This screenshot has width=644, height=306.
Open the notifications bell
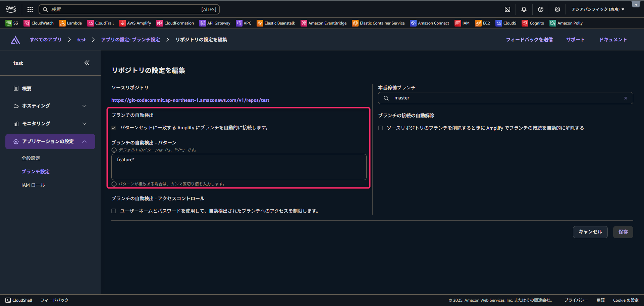[x=524, y=9]
